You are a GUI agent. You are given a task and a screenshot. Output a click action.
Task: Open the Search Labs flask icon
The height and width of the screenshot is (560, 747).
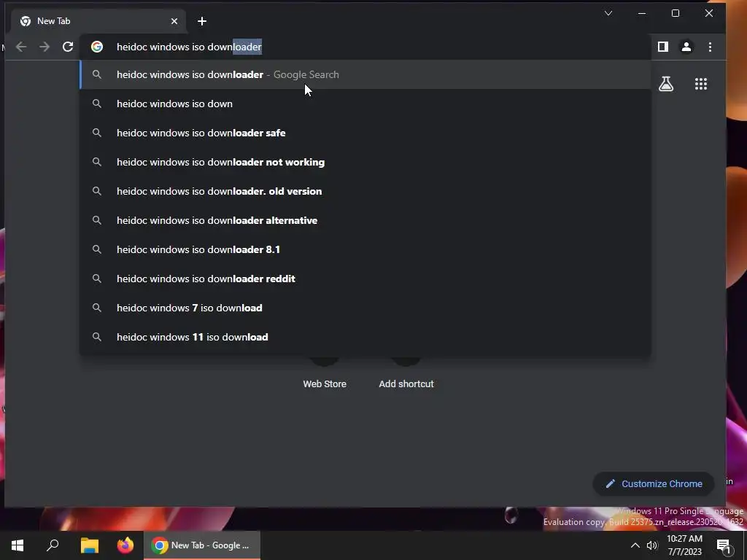(x=666, y=84)
